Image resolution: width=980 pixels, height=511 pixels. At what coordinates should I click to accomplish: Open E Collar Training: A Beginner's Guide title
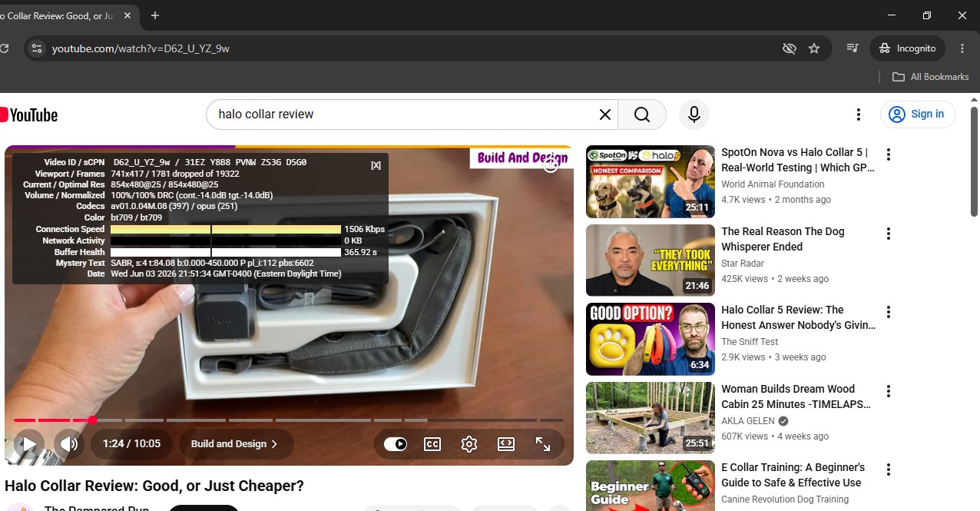[x=793, y=475]
